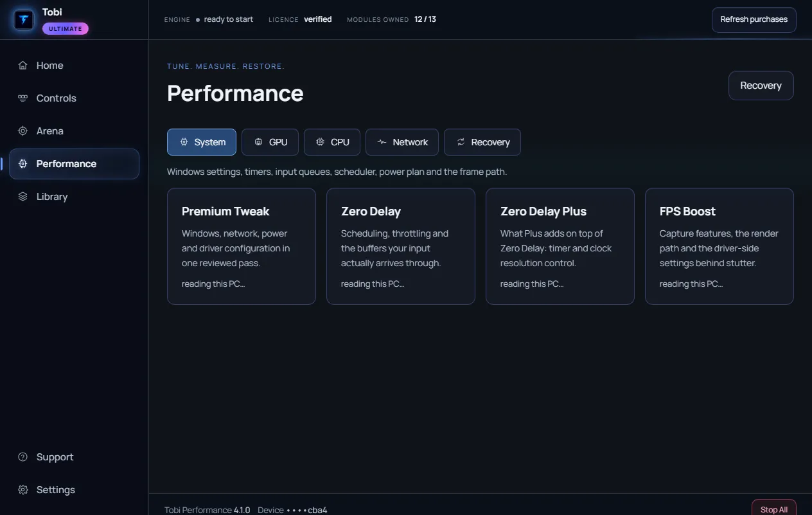Click 'reading this PC…' in Premium Tweak card
812x515 pixels.
(213, 284)
